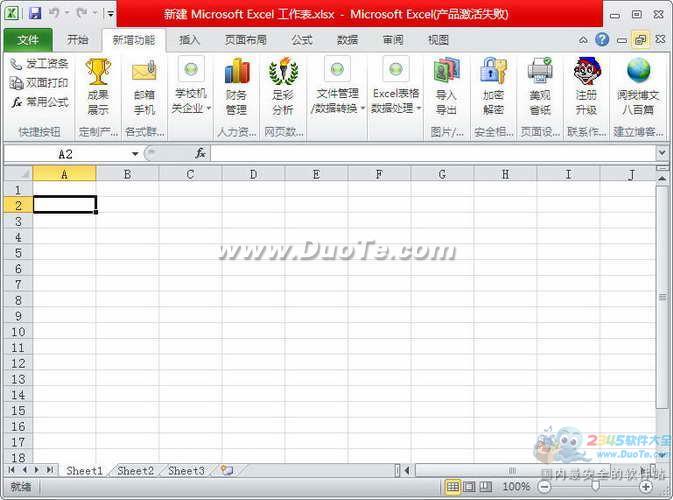Open the 常用公式 fx quick button
Screen dimensions: 673x500
coord(40,102)
